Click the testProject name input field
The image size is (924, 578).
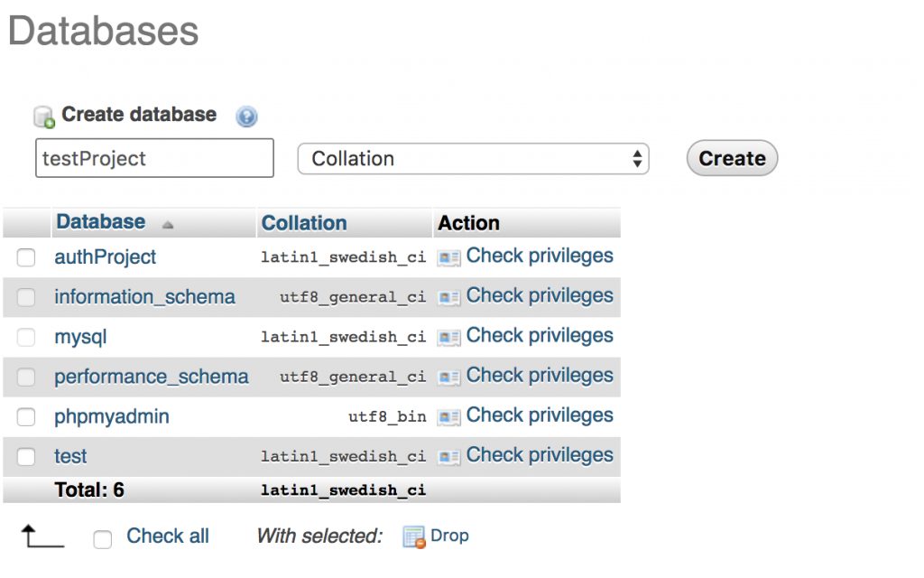(x=153, y=158)
